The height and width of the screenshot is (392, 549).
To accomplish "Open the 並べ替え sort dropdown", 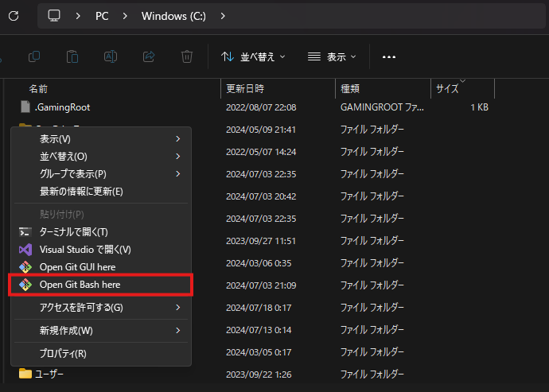I will [x=253, y=57].
